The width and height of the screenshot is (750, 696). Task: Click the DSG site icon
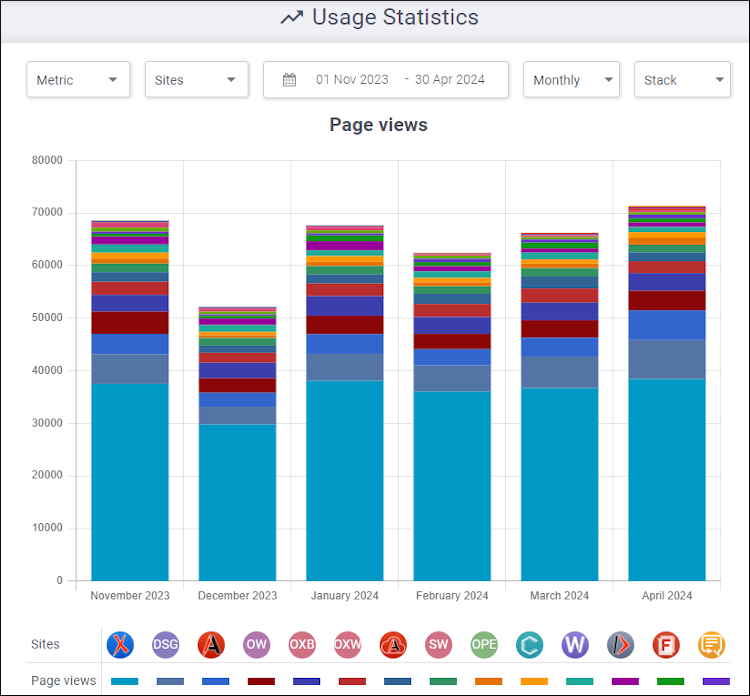tap(166, 645)
